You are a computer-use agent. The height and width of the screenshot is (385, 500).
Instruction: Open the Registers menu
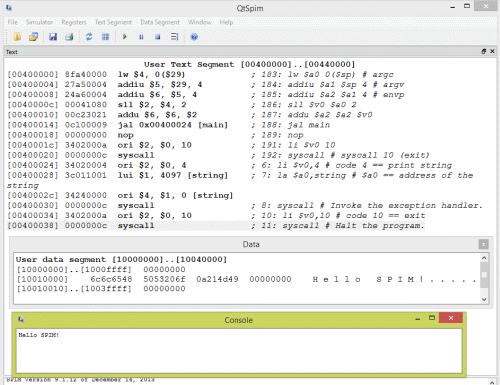pyautogui.click(x=74, y=22)
